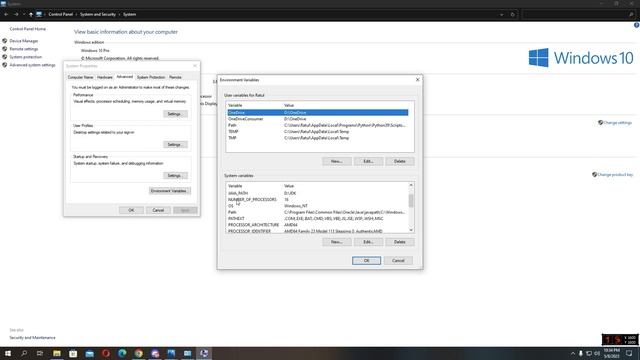
Task: Expand address bar history dropdown
Action: [502, 14]
